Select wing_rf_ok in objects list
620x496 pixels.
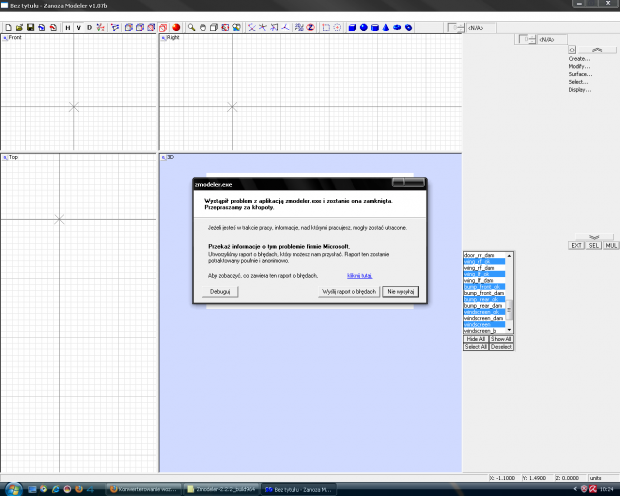tap(484, 261)
